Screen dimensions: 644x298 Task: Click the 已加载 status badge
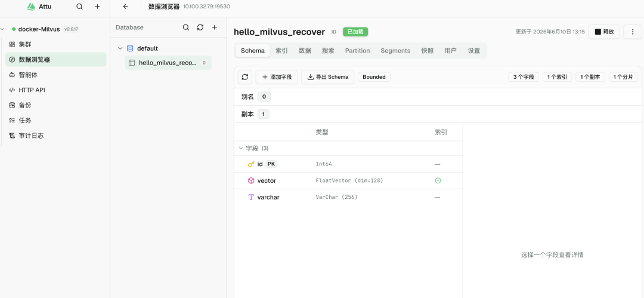pyautogui.click(x=355, y=32)
